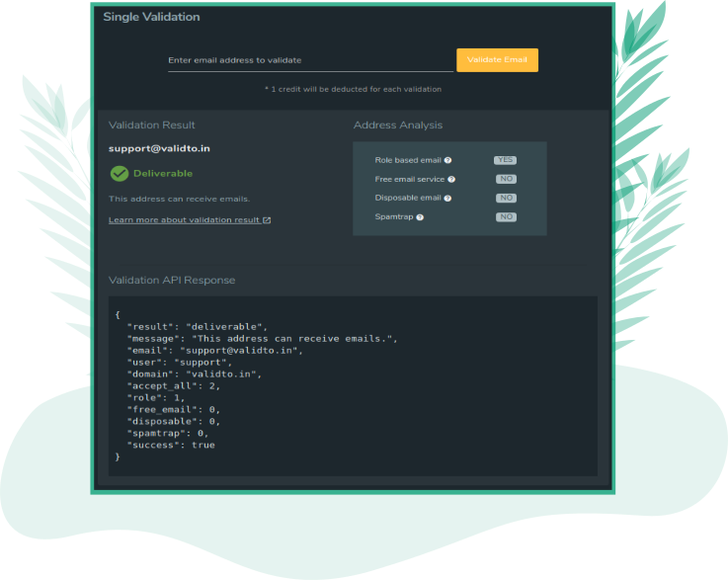
Task: Click the Disposable email label
Action: click(408, 198)
